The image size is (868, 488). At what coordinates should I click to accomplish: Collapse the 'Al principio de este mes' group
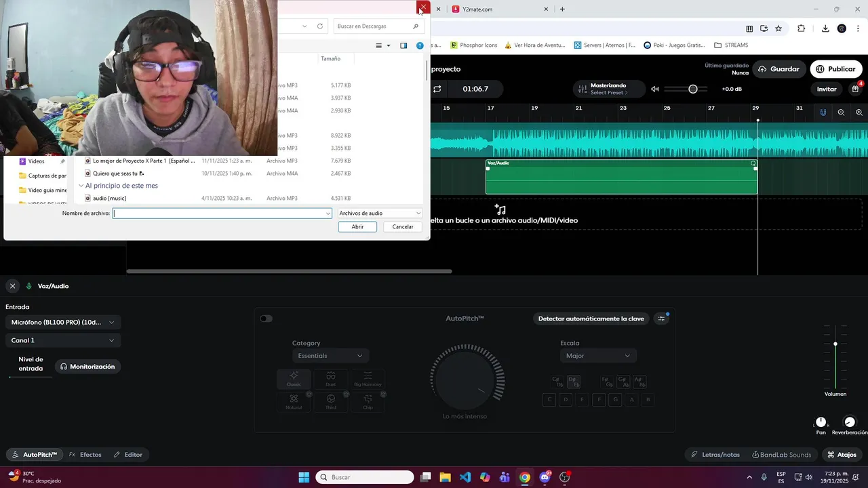[81, 186]
